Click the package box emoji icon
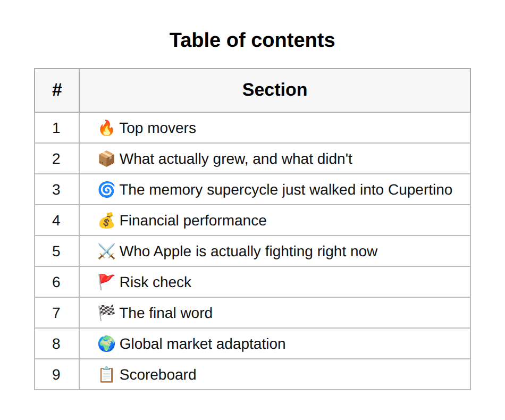The width and height of the screenshot is (505, 420). [106, 159]
